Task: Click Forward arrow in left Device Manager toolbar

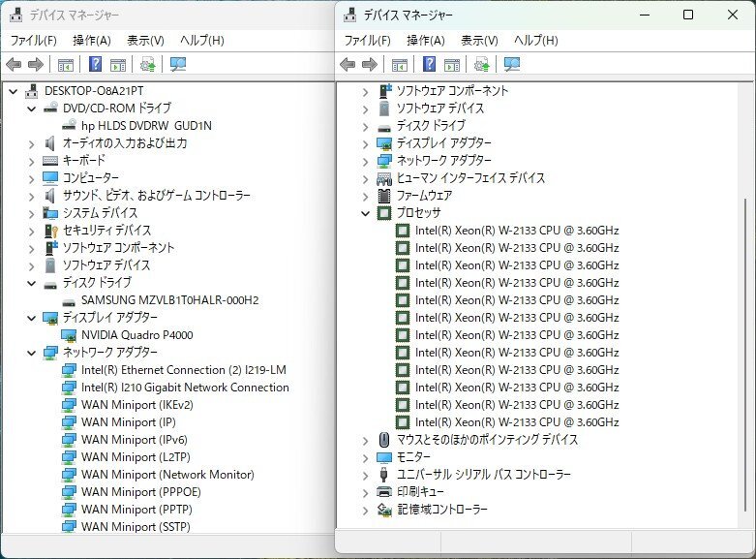Action: click(x=36, y=64)
